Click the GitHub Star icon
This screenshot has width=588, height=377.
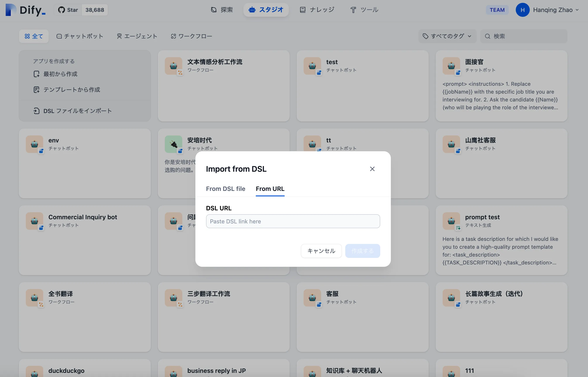(x=62, y=10)
